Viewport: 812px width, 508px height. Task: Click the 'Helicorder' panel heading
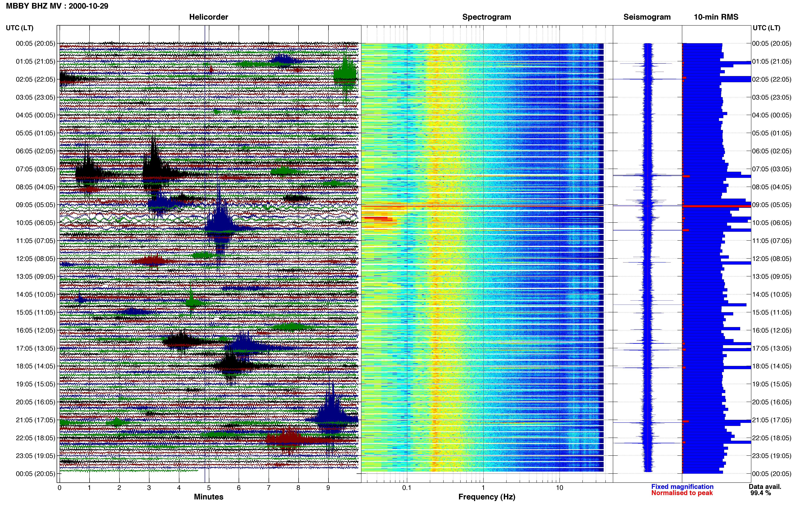coord(209,17)
